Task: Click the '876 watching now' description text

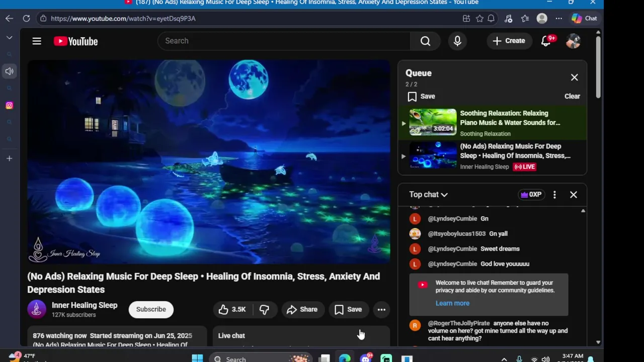Action: pyautogui.click(x=60, y=336)
